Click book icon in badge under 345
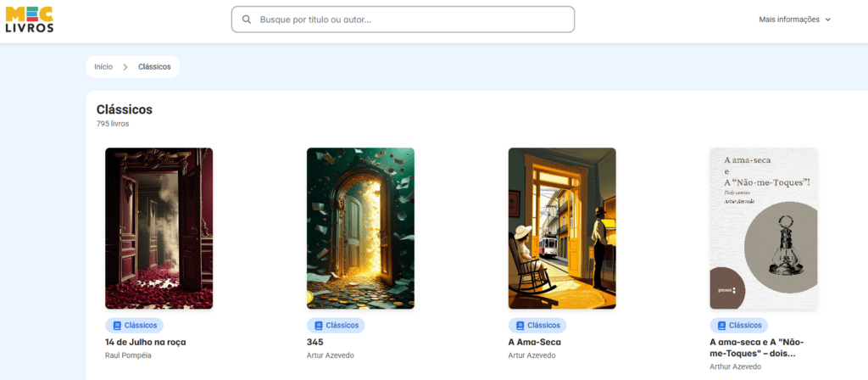868x380 pixels. coord(319,326)
